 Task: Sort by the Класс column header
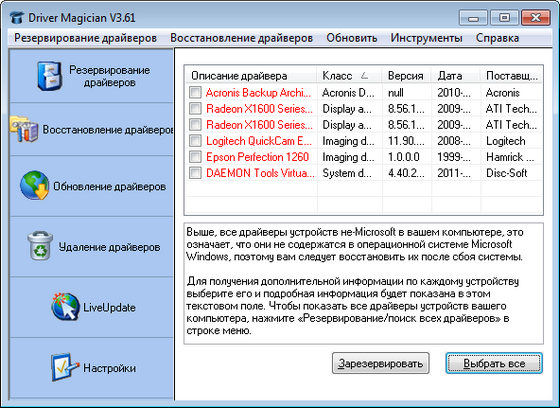[349, 76]
